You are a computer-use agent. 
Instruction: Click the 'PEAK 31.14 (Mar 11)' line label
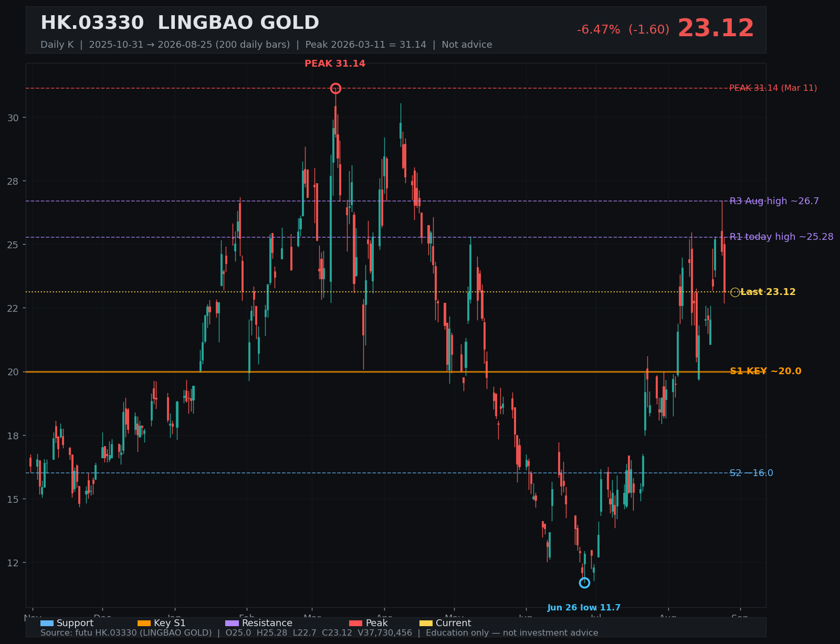(x=773, y=88)
